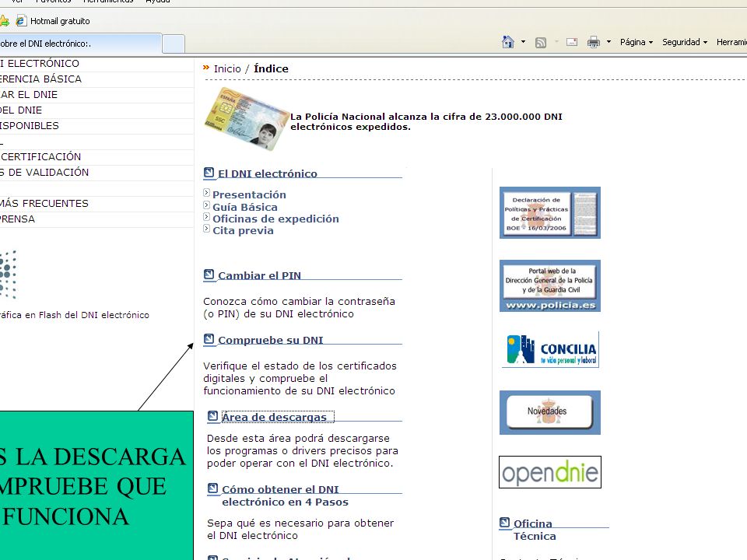Open the Oficina Técnica link

pyautogui.click(x=535, y=530)
